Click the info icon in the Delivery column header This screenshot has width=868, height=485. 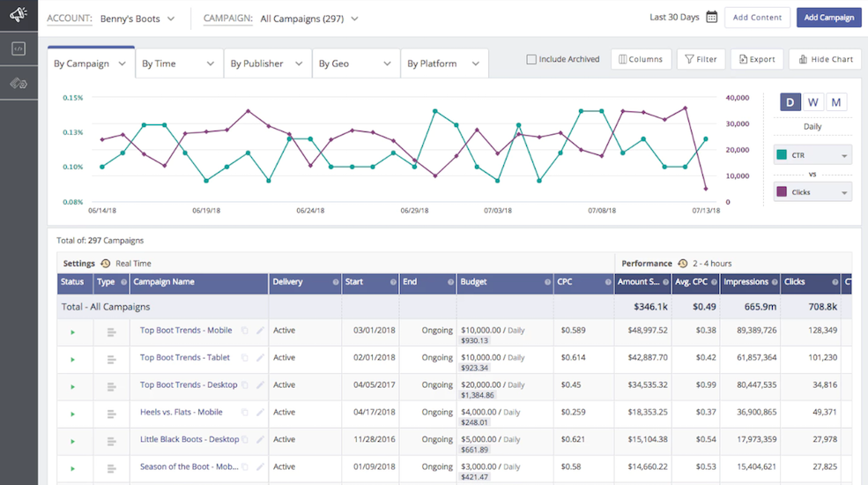(x=335, y=283)
